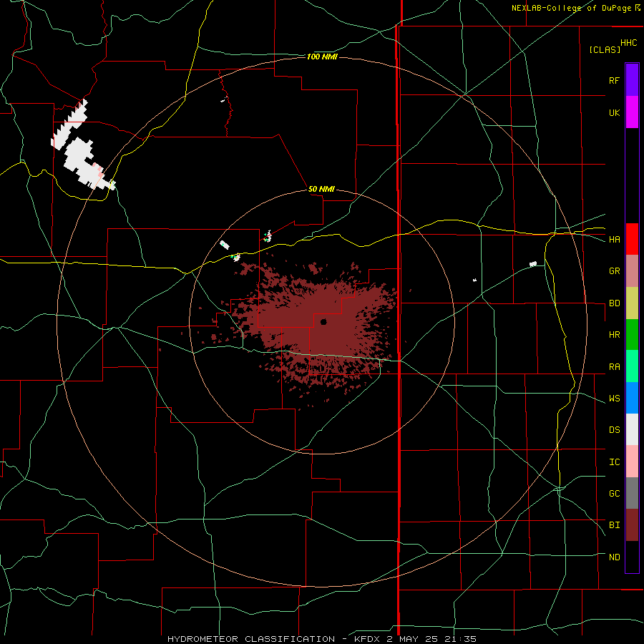Screen dimensions: 644x644
Task: Select the 'RA' legend label
Action: 614,367
